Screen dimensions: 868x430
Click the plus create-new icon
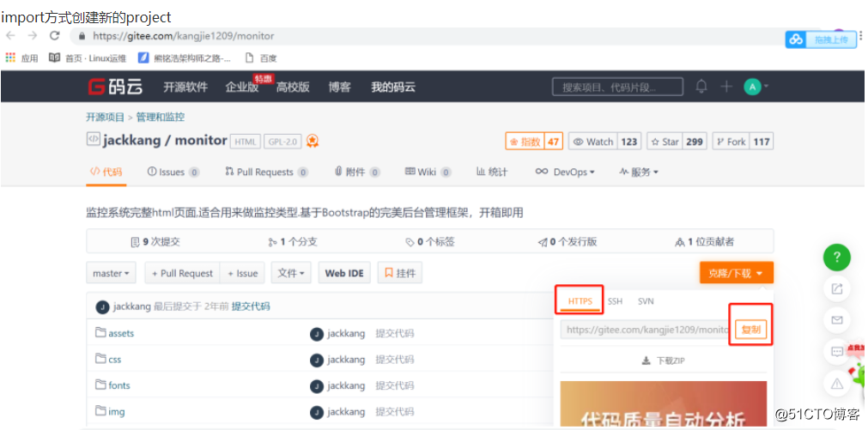pos(726,87)
